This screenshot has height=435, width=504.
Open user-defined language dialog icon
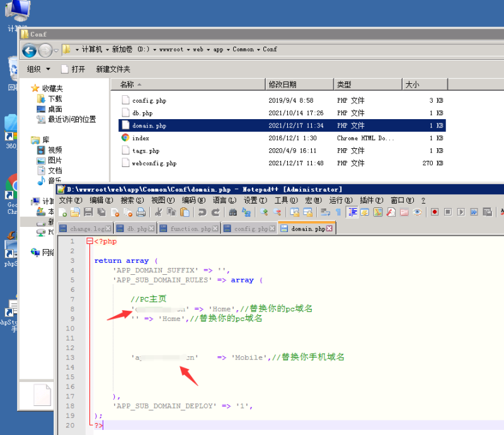(365, 212)
